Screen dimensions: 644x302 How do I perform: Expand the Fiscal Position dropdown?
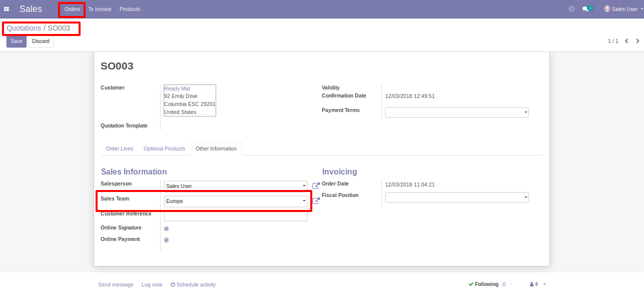[x=456, y=197]
